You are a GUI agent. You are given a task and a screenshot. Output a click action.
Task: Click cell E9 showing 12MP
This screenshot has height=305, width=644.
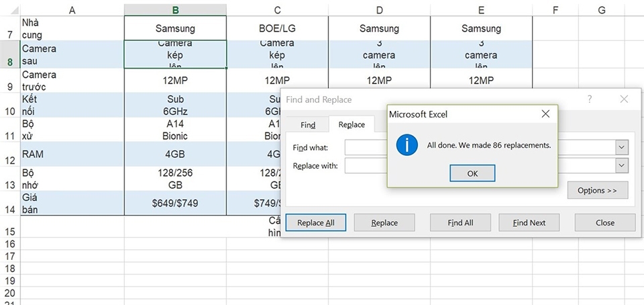(481, 78)
